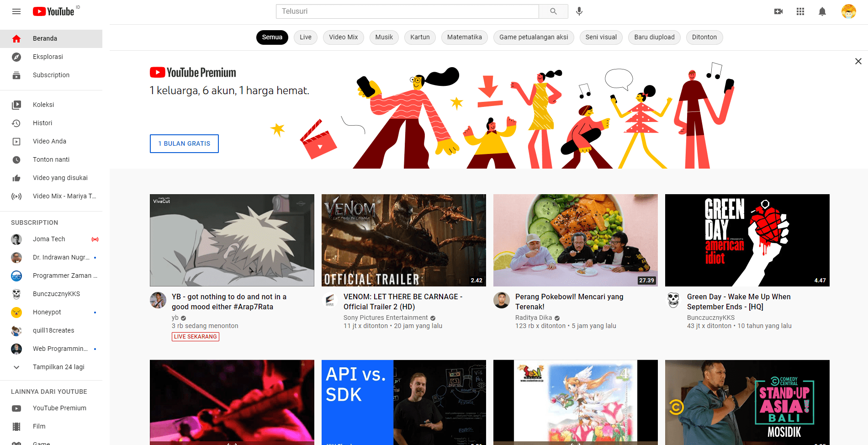The width and height of the screenshot is (868, 445).
Task: Click the search magnifier button
Action: point(553,11)
